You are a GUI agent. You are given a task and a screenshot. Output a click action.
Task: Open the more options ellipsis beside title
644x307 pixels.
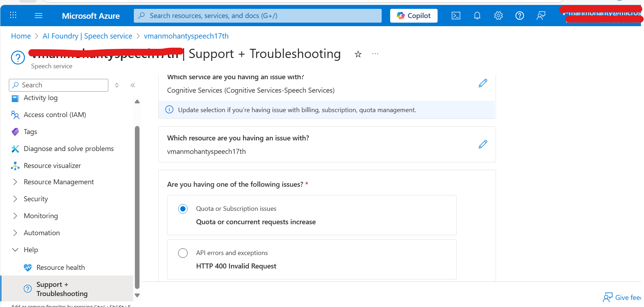[375, 54]
